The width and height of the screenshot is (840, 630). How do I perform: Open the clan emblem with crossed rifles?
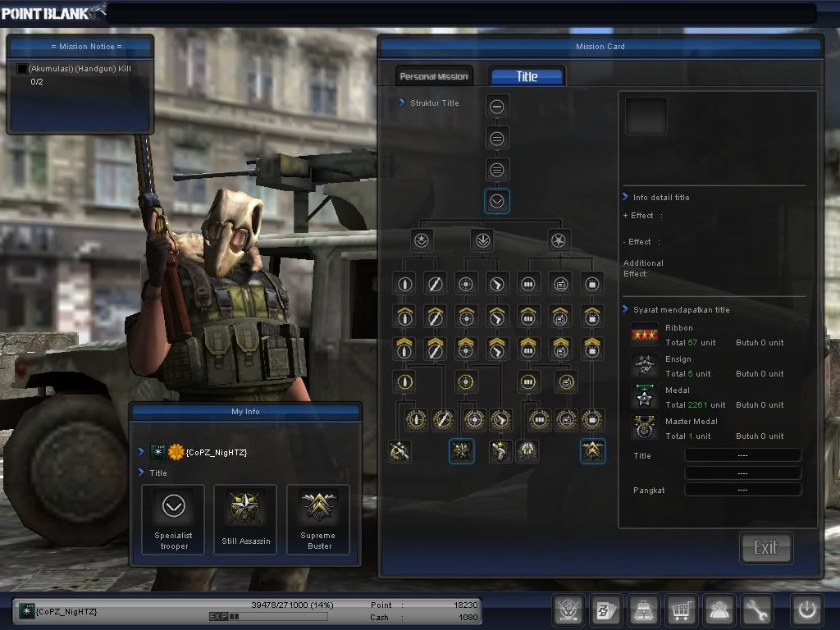click(568, 609)
